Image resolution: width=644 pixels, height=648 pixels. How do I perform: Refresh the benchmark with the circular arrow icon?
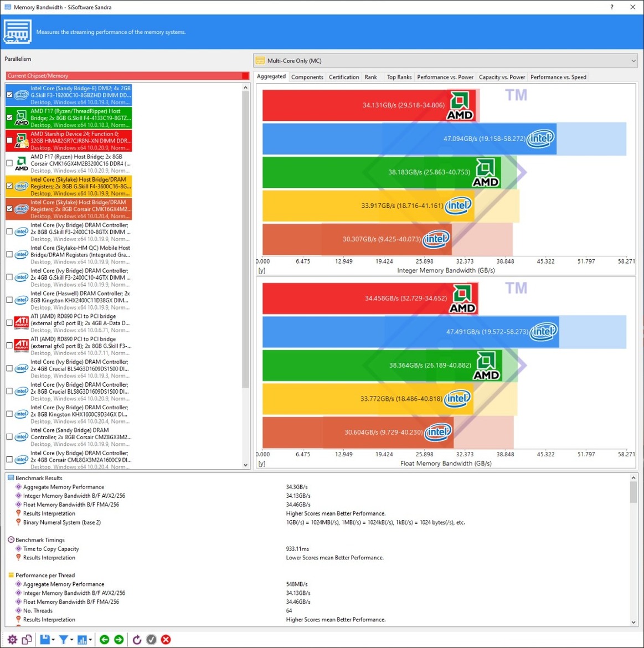click(137, 639)
